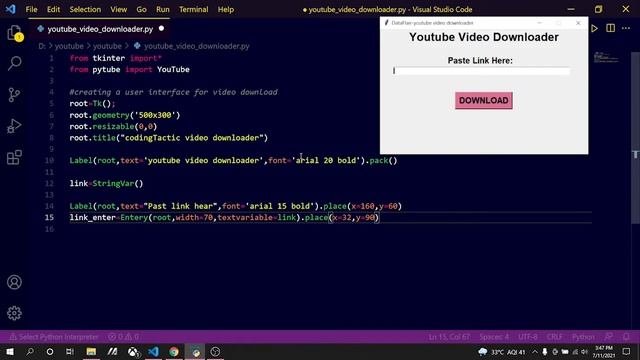Open the Selection menu
Viewport: 640px width, 360px height.
point(85,9)
